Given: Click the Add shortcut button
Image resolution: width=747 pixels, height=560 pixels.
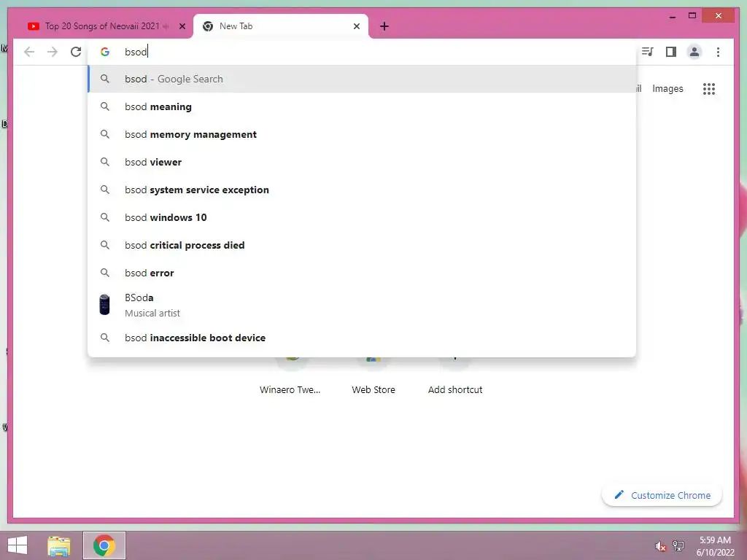Looking at the screenshot, I should [x=455, y=376].
